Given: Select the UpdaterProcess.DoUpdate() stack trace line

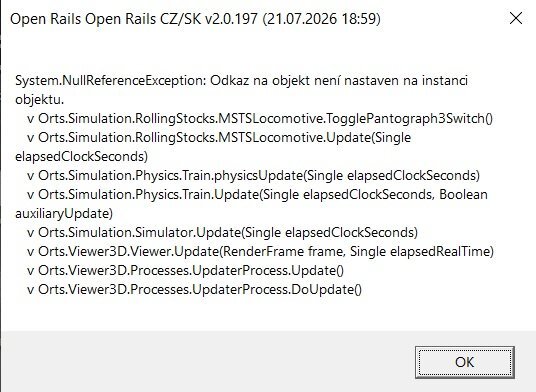Looking at the screenshot, I should click(194, 289).
